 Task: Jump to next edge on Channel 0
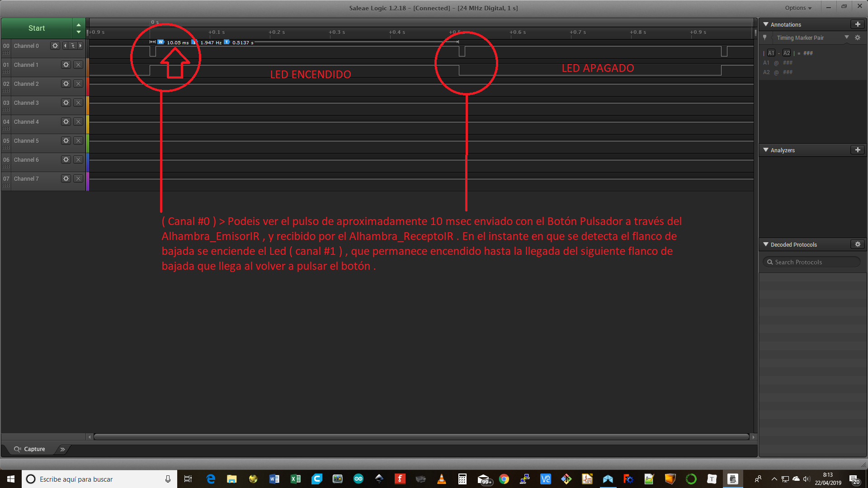point(80,46)
